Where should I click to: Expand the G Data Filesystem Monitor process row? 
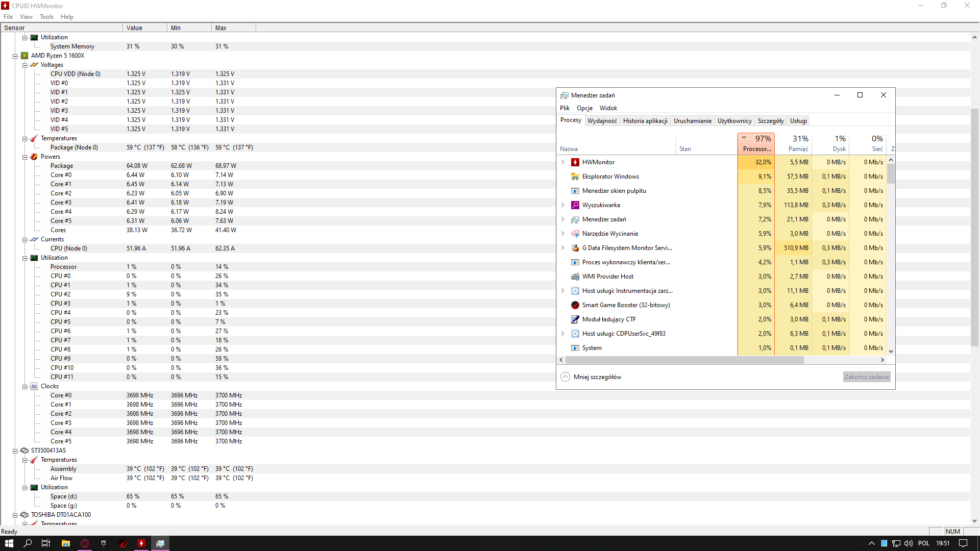[563, 248]
